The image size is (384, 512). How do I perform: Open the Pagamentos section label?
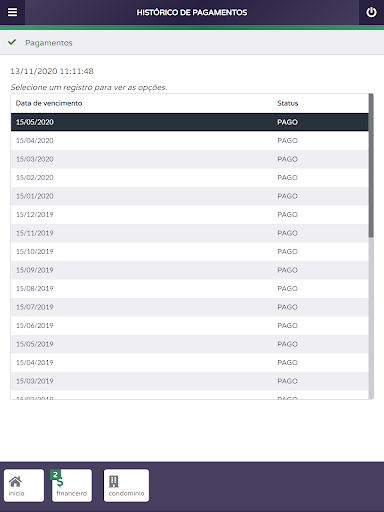click(49, 43)
